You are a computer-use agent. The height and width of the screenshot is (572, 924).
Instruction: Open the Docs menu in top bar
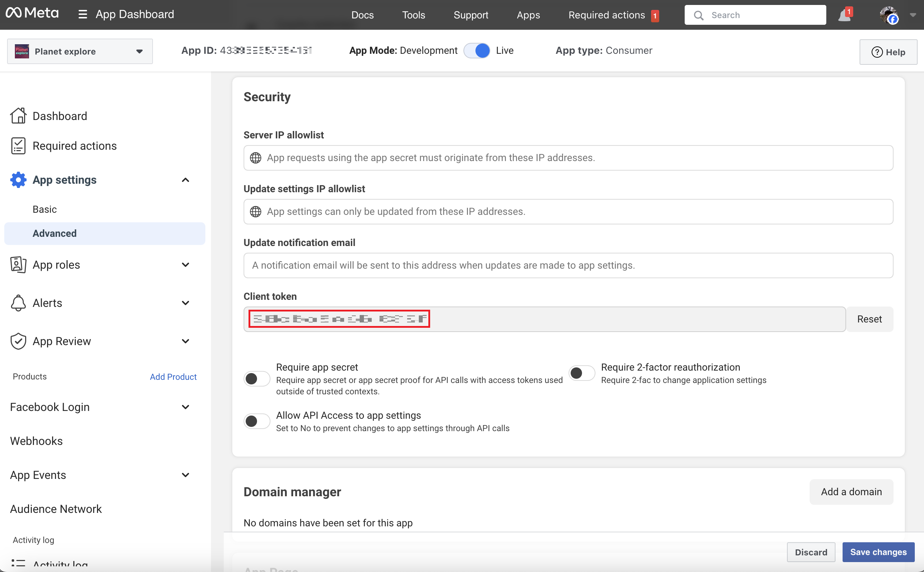click(362, 15)
